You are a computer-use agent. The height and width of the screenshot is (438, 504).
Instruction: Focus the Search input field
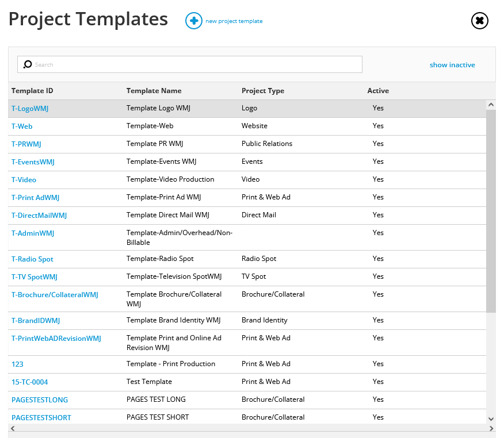click(190, 64)
